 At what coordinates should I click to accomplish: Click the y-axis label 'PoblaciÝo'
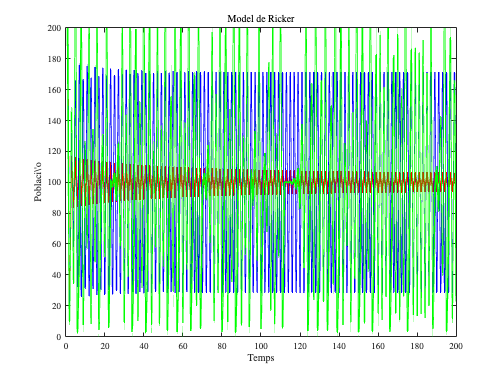pos(38,182)
